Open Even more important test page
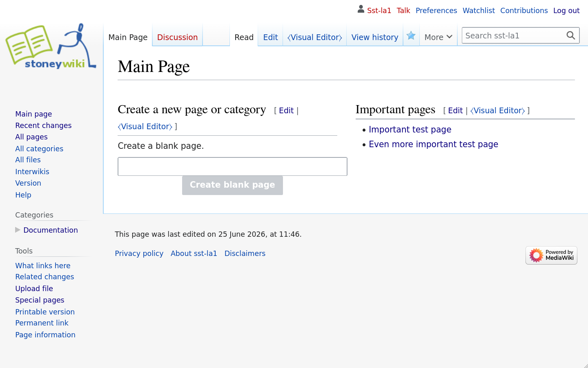The image size is (588, 368). [433, 144]
